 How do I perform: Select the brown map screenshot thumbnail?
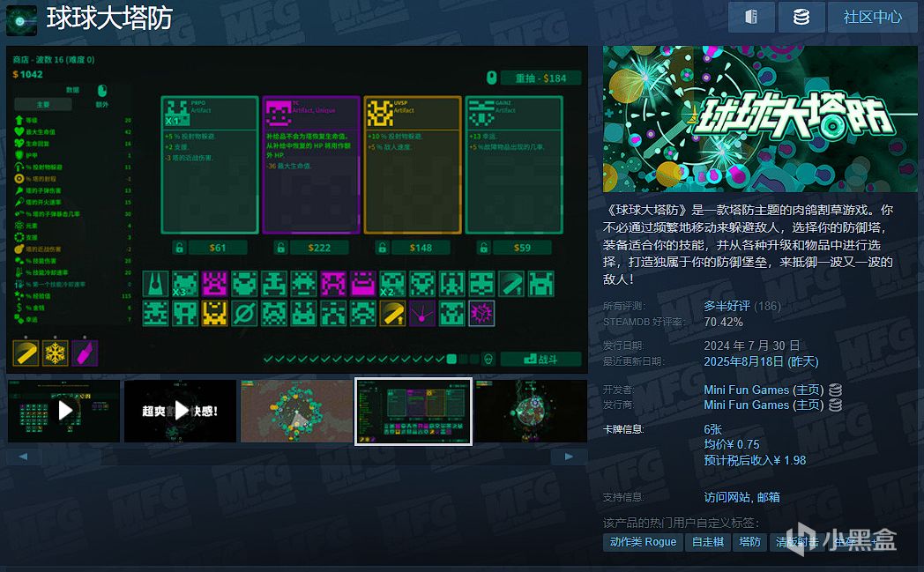296,411
